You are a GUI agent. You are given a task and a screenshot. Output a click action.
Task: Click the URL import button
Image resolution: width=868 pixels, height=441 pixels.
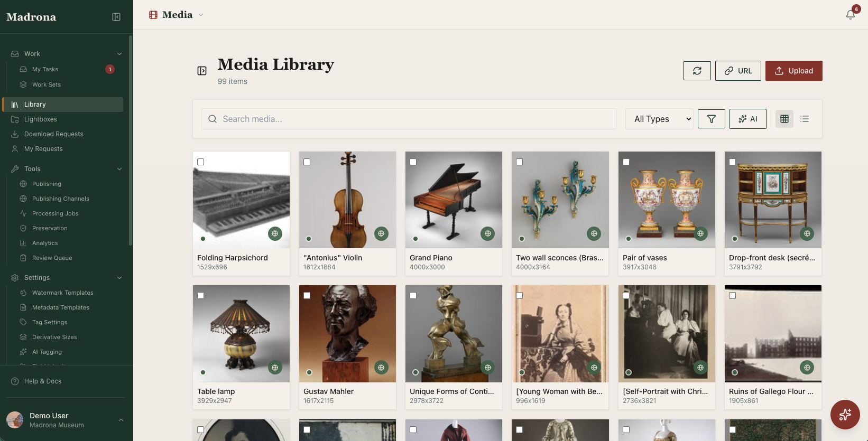coord(738,71)
